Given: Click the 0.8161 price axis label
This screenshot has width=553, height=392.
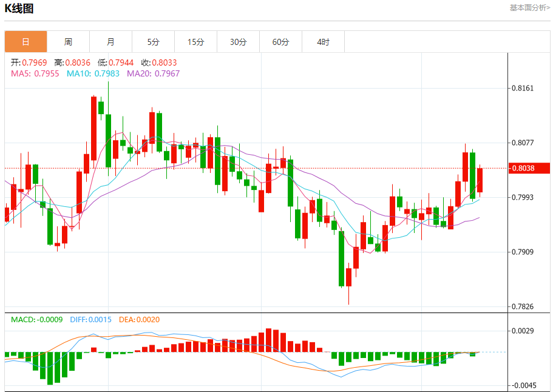Looking at the screenshot, I should coord(523,88).
